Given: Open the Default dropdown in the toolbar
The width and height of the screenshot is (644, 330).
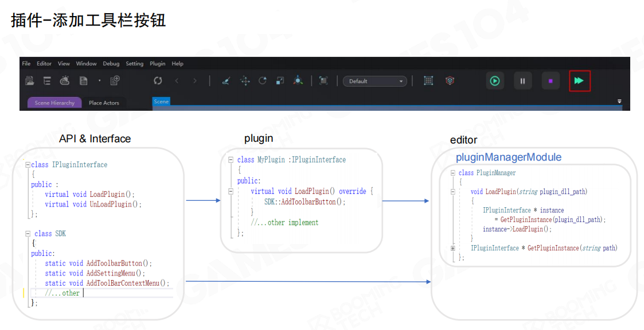Looking at the screenshot, I should (375, 81).
